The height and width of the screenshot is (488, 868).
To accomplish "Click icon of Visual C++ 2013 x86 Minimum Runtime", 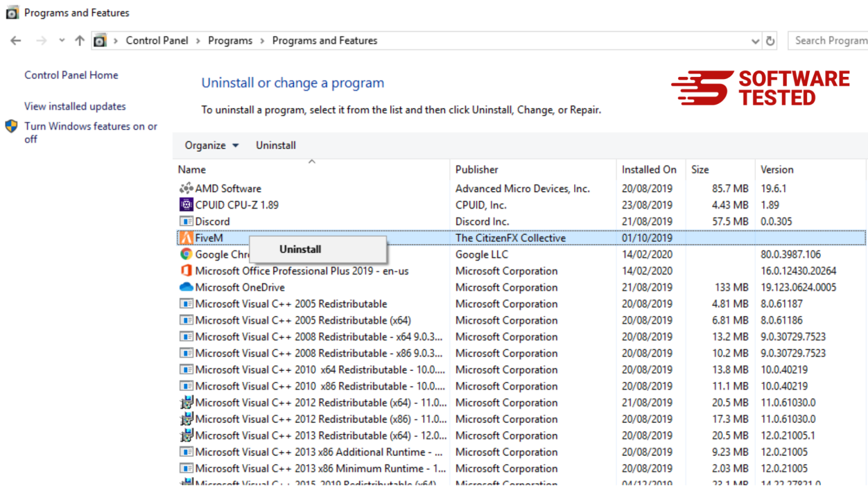I will [x=186, y=468].
